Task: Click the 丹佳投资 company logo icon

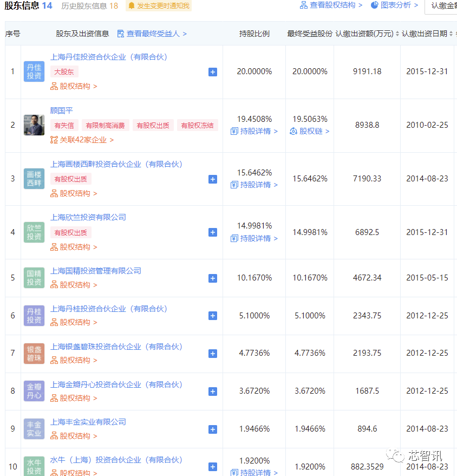Action: coord(34,71)
